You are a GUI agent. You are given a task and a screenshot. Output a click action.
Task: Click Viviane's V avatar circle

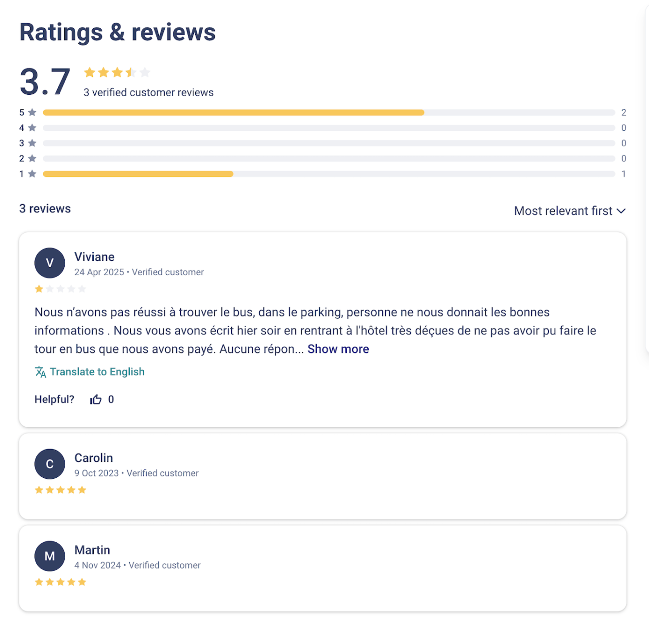pos(50,263)
